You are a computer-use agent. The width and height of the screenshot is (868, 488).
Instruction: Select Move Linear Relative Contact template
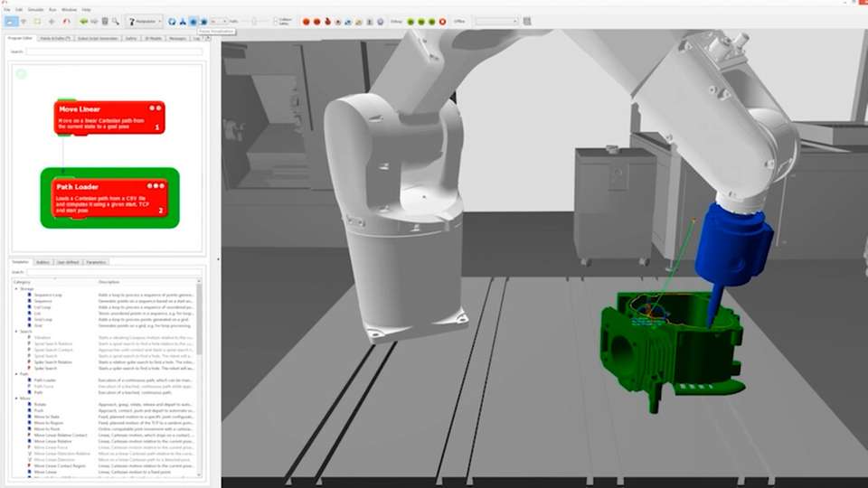(x=61, y=435)
